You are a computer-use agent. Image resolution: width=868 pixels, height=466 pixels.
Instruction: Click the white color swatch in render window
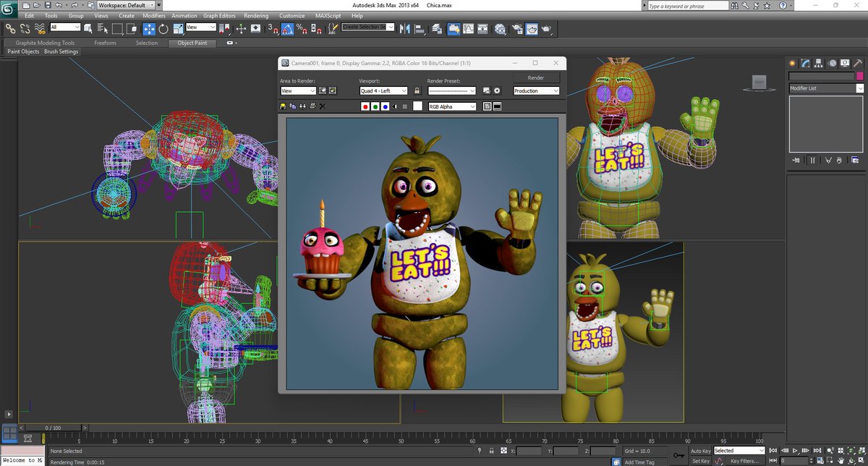(x=417, y=106)
